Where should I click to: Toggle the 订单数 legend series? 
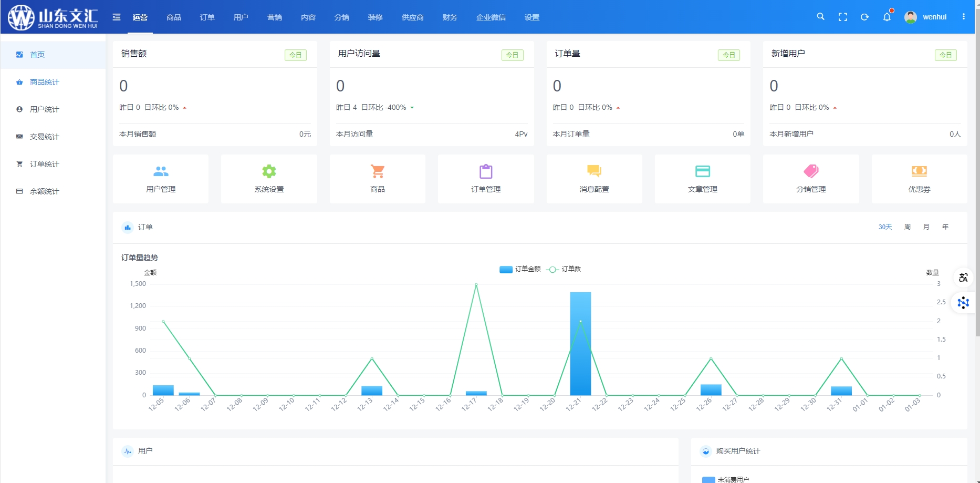pyautogui.click(x=564, y=269)
